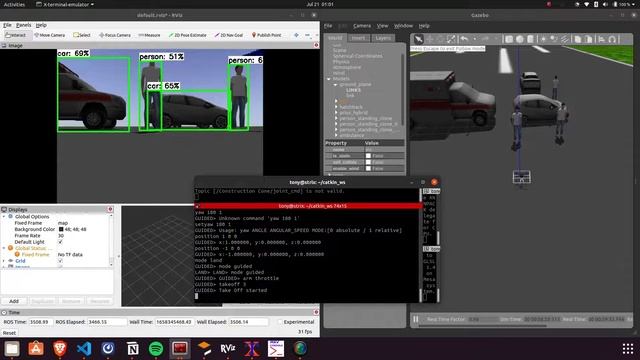Image resolution: width=640 pixels, height=360 pixels.
Task: Click the ROS Time value field
Action: pyautogui.click(x=40, y=322)
